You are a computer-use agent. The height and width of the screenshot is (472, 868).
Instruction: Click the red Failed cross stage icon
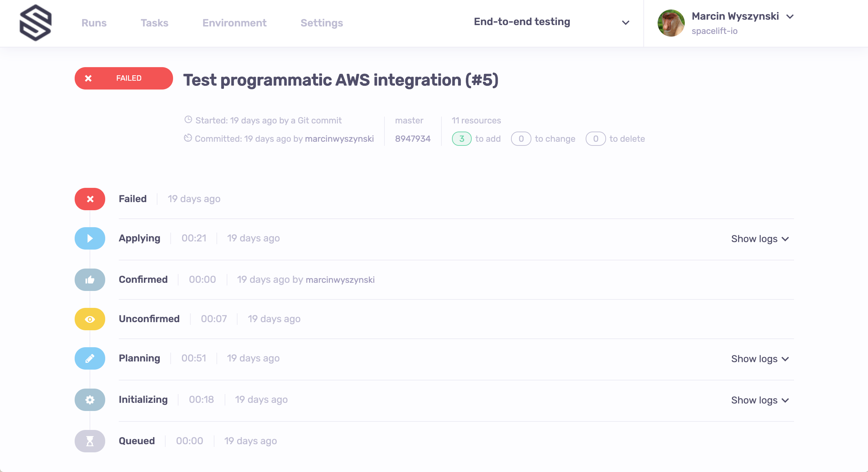pyautogui.click(x=90, y=199)
